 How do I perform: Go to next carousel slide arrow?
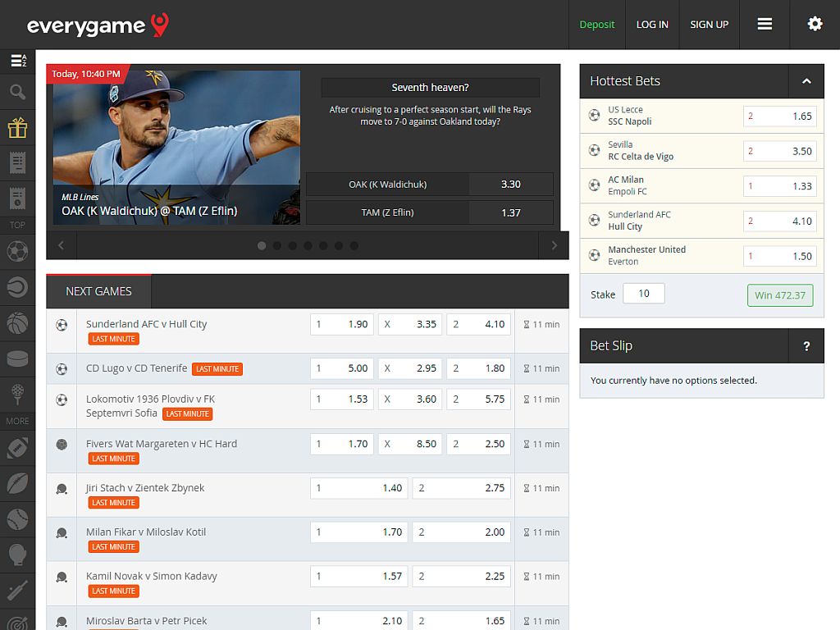point(554,245)
